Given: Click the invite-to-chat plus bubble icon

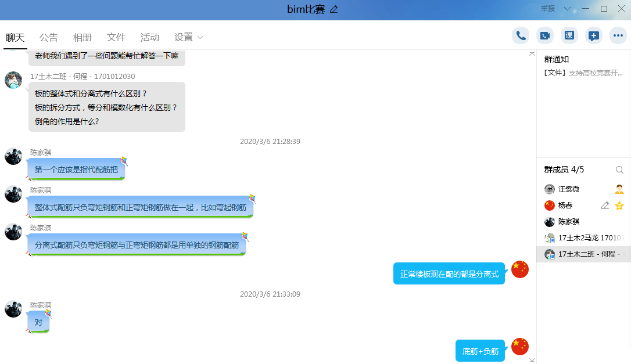Looking at the screenshot, I should tap(594, 35).
